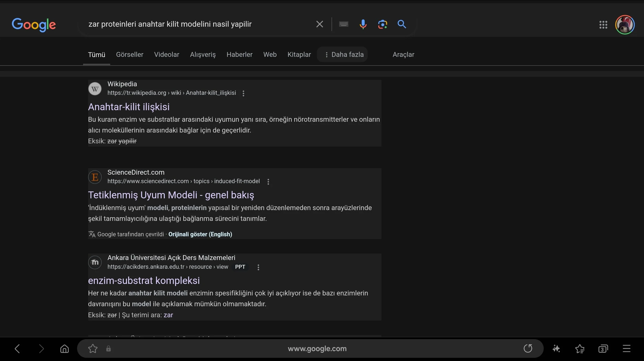The image size is (644, 361).
Task: Open the bookmarks list star icon
Action: (x=580, y=349)
